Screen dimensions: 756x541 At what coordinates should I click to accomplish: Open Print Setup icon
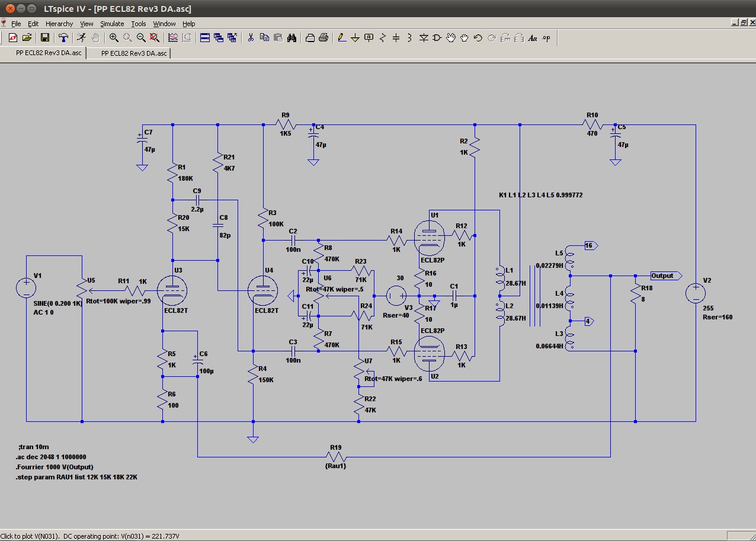310,38
